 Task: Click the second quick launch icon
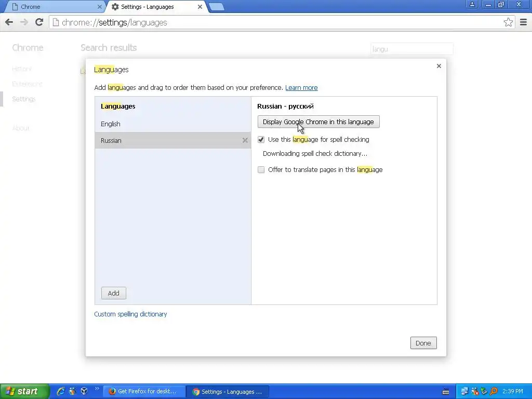click(x=72, y=391)
